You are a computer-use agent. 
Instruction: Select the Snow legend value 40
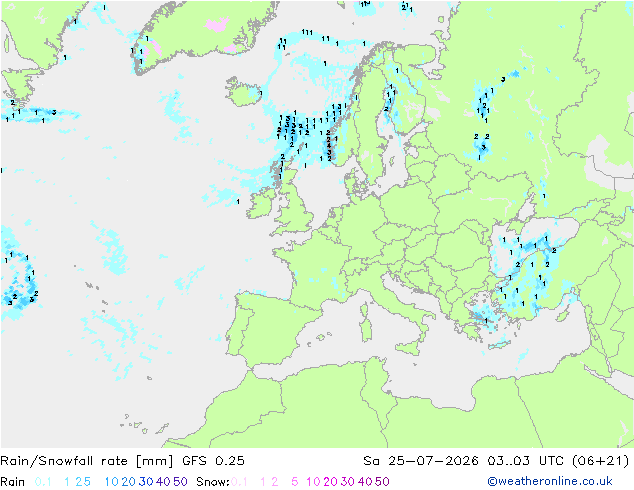[x=365, y=482]
